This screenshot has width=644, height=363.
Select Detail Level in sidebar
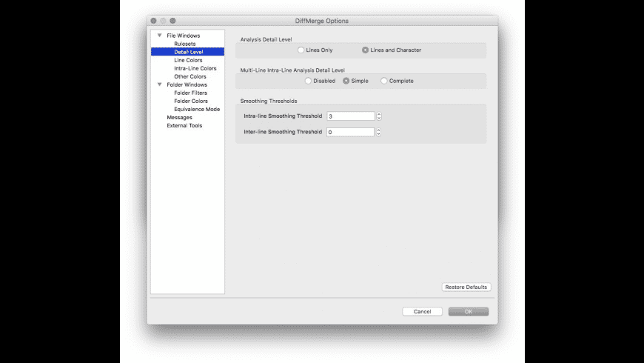coord(188,52)
